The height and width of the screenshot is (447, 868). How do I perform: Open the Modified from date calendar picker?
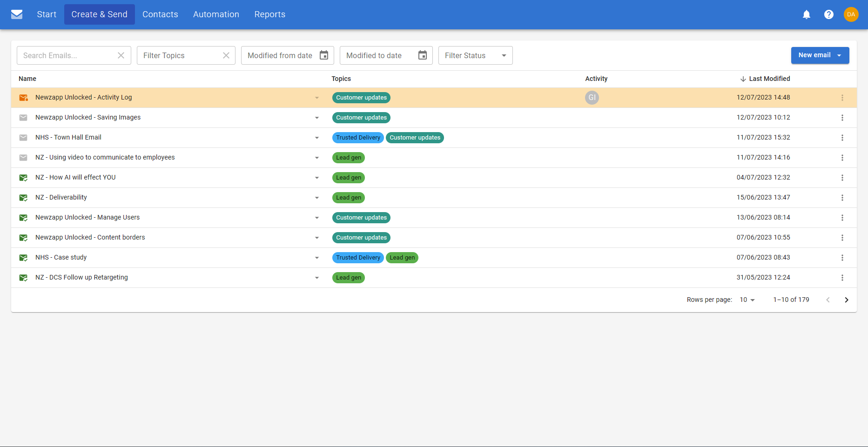pyautogui.click(x=324, y=55)
